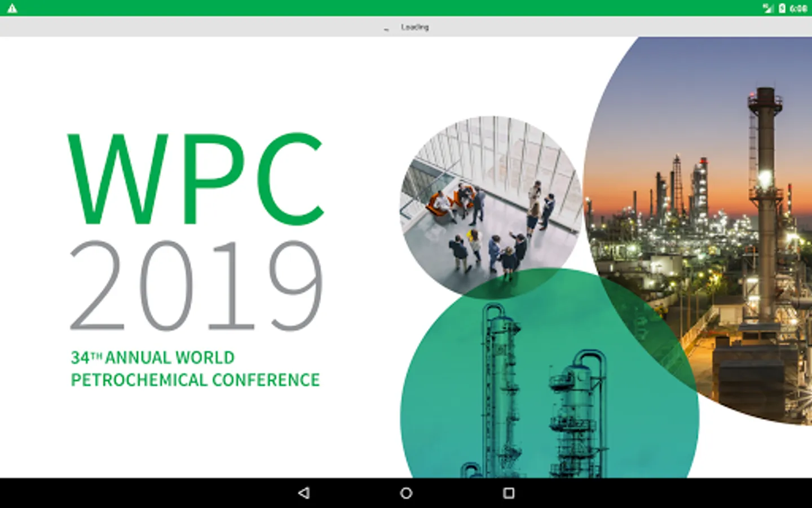This screenshot has width=812, height=508.
Task: Tap the Petrochemical Conference text line
Action: 195,380
